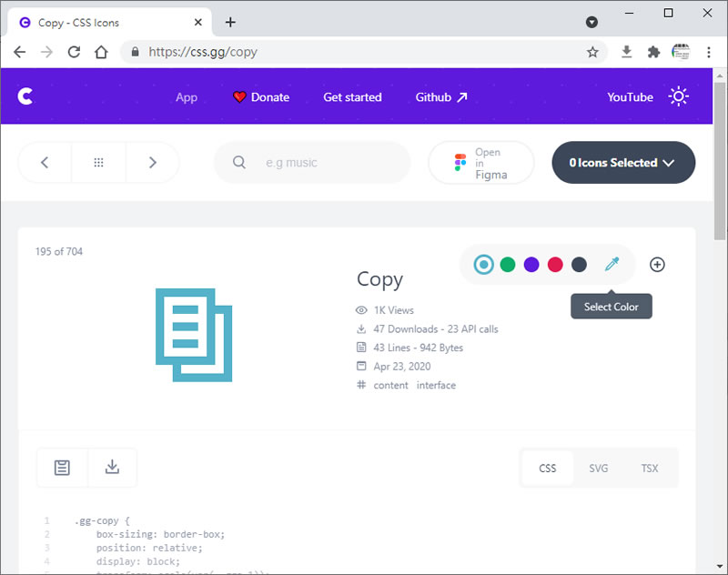Screen dimensions: 728x575
Task: Open the Github external link
Action: pos(441,97)
